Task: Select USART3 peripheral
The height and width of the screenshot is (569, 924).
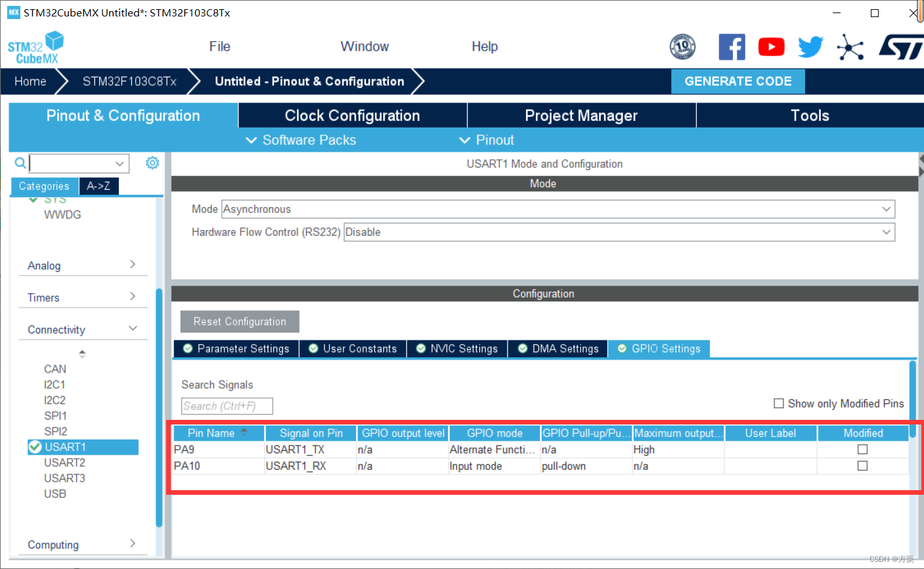Action: (x=64, y=478)
